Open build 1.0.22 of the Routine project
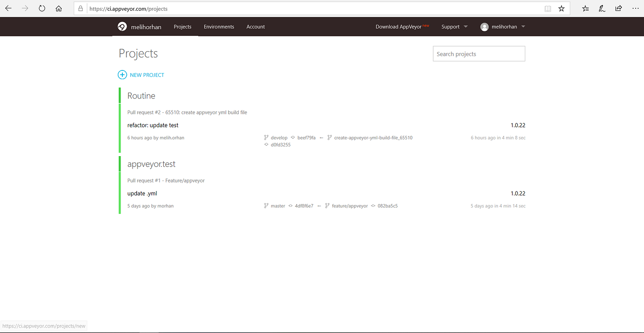This screenshot has height=333, width=644. 518,125
